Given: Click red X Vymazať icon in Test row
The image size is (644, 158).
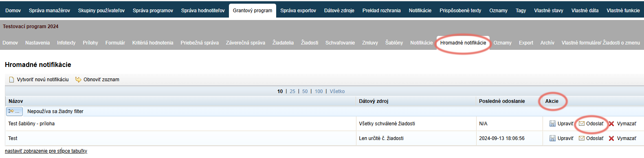Looking at the screenshot, I should click(x=611, y=138).
